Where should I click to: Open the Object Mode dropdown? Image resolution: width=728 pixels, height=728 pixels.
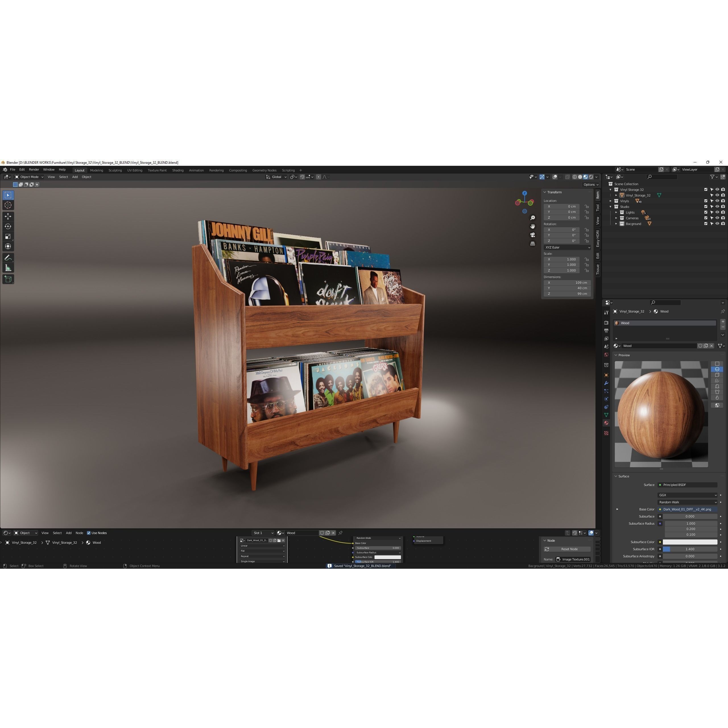point(29,177)
